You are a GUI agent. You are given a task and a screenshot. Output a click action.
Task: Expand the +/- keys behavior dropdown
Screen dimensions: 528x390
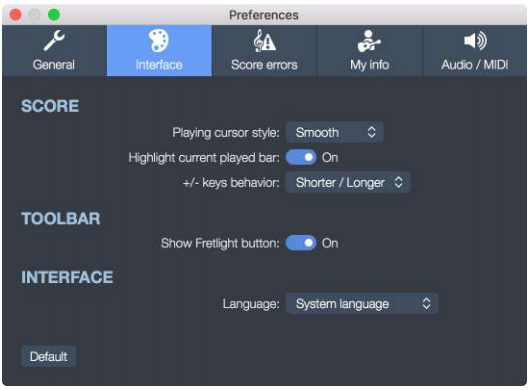[348, 182]
